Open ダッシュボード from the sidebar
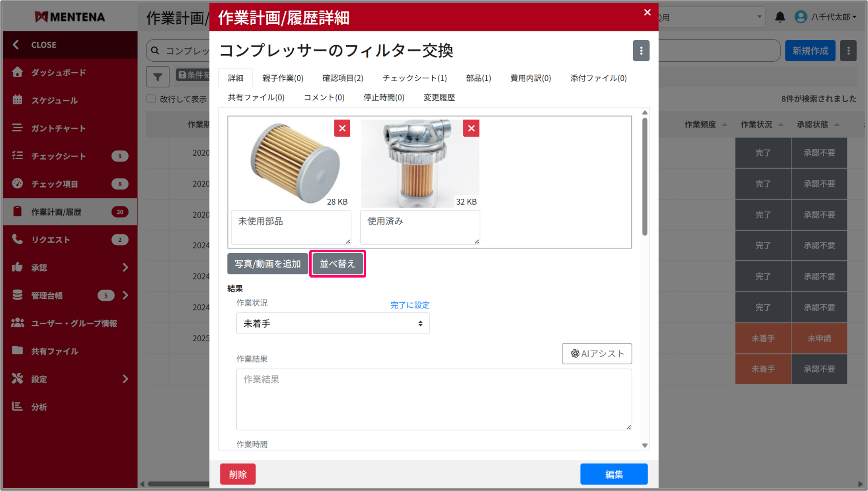The image size is (868, 491). point(59,72)
